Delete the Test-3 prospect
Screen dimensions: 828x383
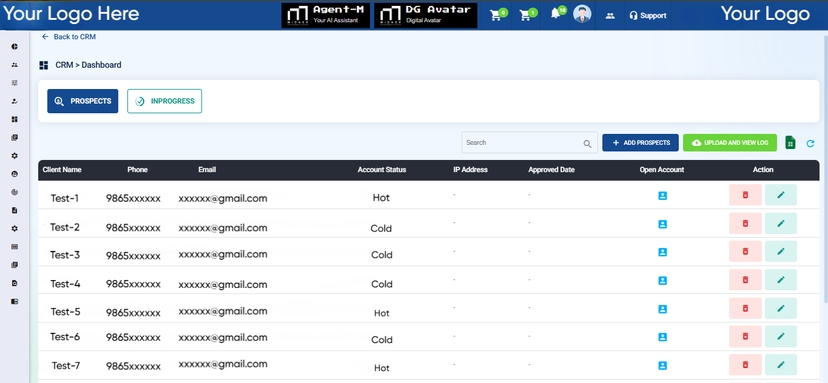[x=745, y=251]
